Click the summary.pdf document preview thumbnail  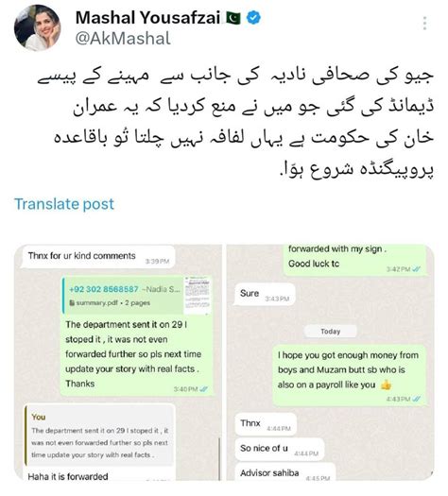pos(198,295)
